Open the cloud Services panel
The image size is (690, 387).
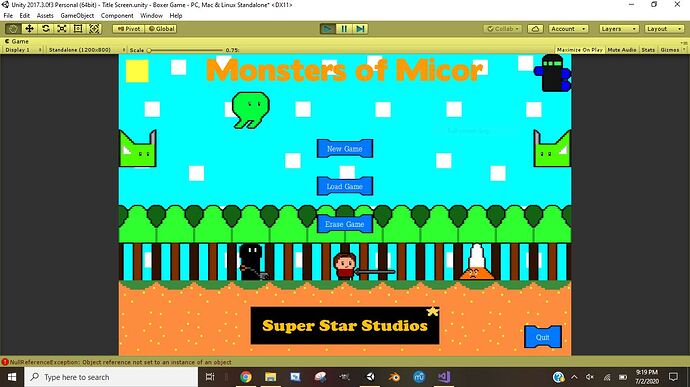[535, 29]
